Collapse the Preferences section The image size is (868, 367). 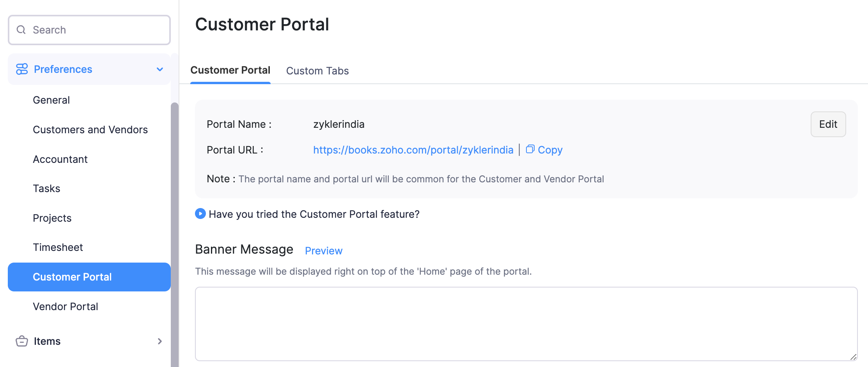159,69
